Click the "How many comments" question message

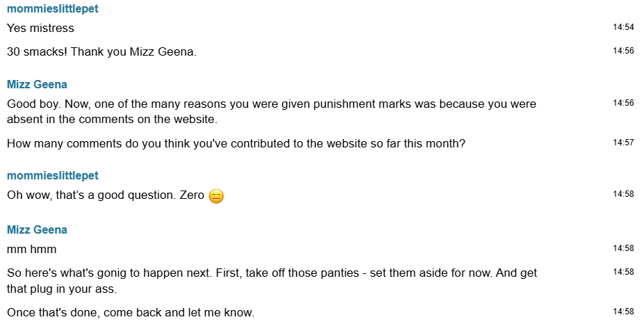236,144
